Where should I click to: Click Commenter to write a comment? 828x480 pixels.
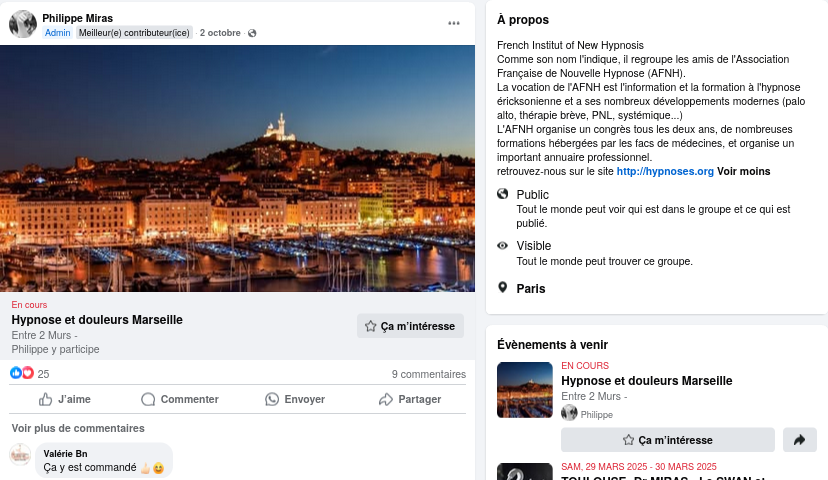[x=180, y=399]
